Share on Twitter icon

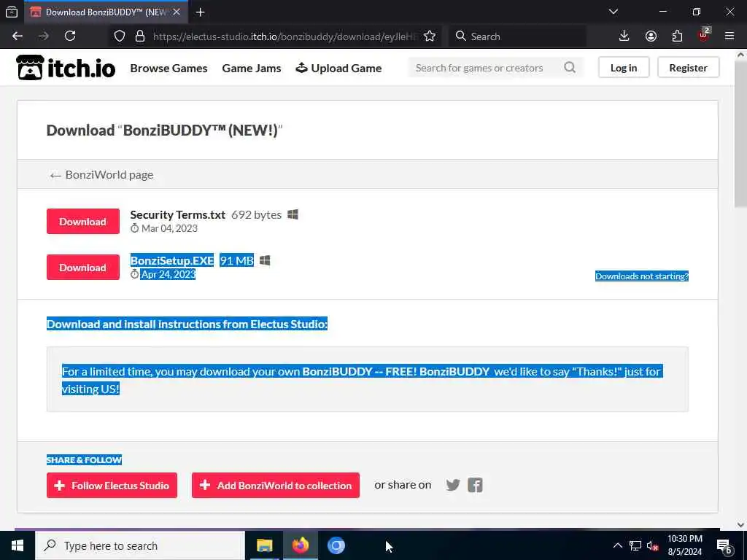pyautogui.click(x=453, y=485)
